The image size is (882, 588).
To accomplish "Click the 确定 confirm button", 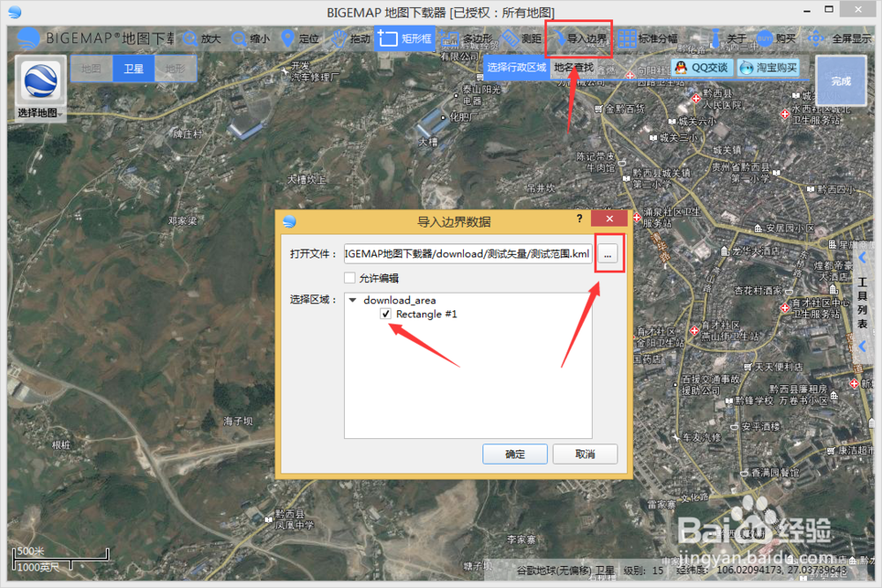I will [x=515, y=454].
